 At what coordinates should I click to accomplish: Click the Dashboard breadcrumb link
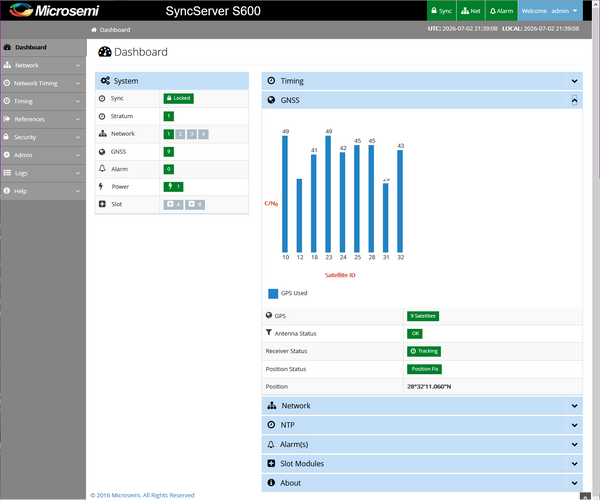pyautogui.click(x=115, y=30)
